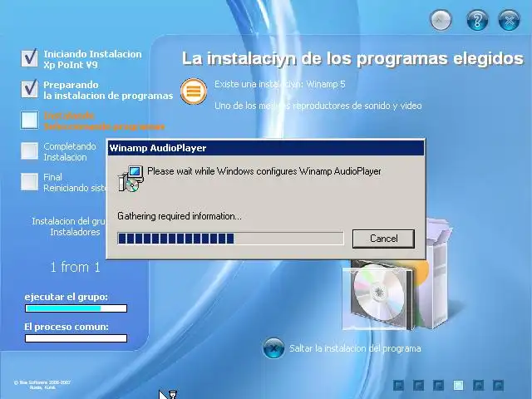Click the orange Winamp program icon
Viewport: 532px width, 399px height.
(x=194, y=91)
